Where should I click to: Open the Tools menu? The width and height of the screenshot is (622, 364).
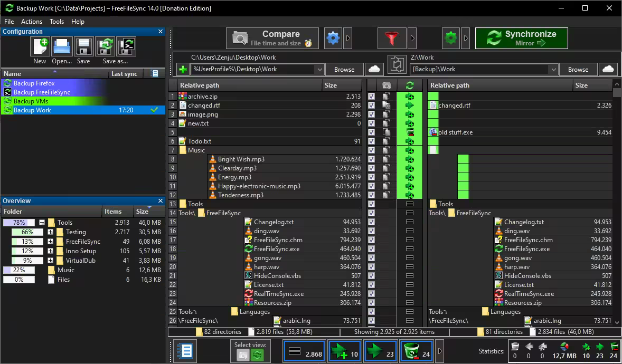pos(56,21)
